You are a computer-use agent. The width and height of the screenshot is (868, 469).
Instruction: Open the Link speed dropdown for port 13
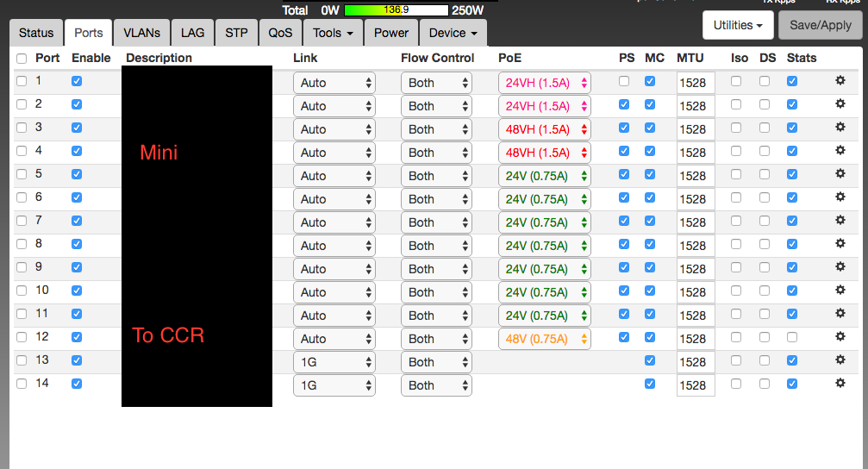point(334,362)
